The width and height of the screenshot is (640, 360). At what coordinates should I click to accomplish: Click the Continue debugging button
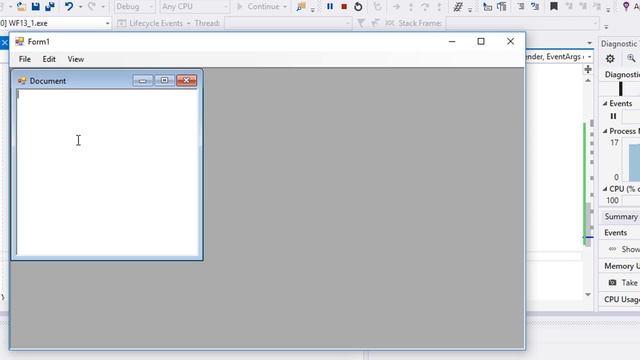pos(258,7)
